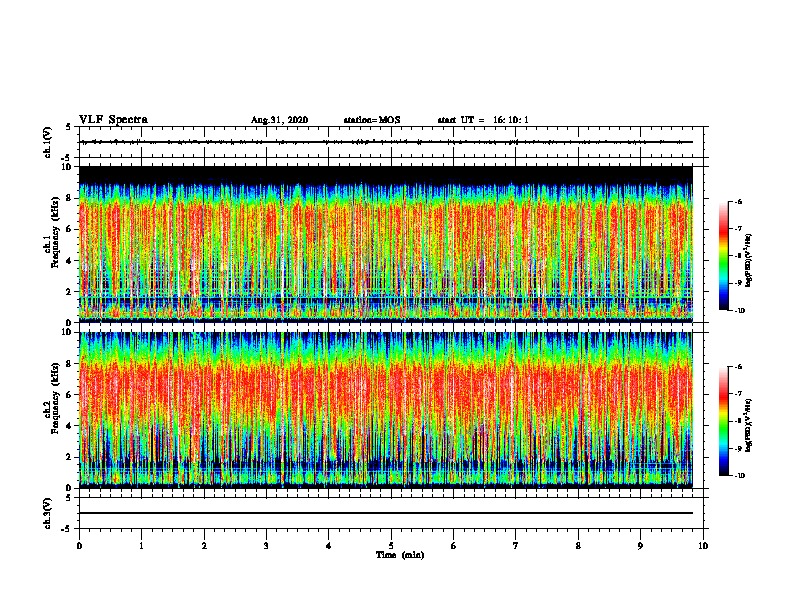792x612 pixels.
Task: Click the ch.3 flat voltage trace
Action: click(386, 513)
